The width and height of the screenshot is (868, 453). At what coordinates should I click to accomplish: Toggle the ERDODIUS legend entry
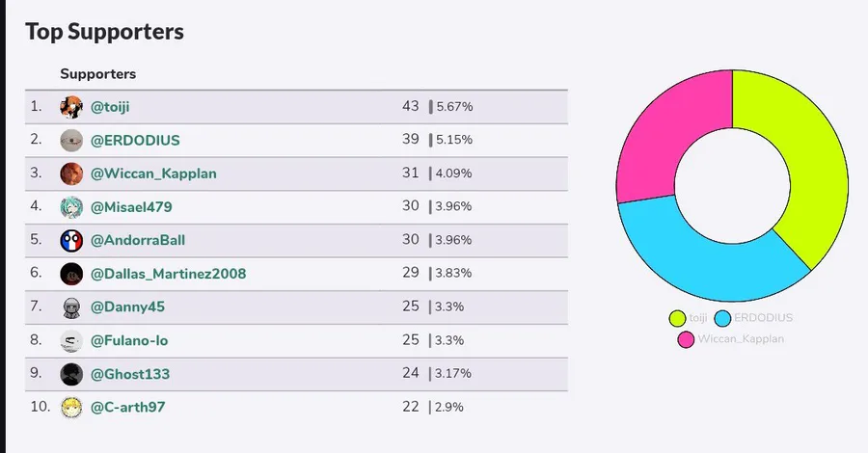(758, 318)
